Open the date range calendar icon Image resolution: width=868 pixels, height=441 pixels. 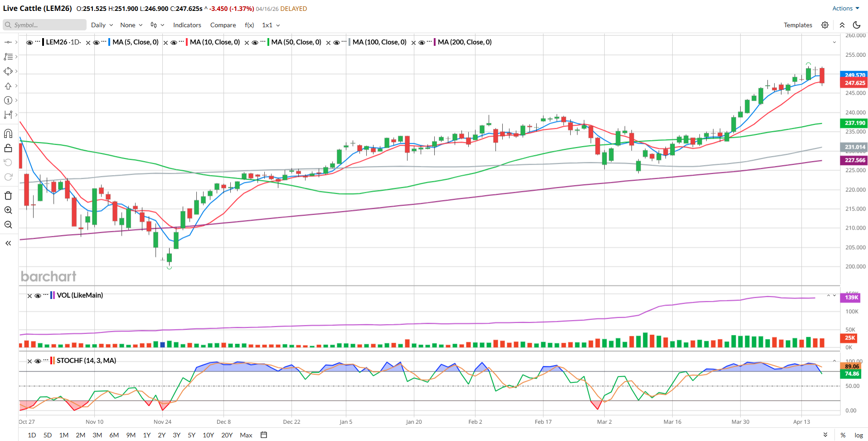click(264, 435)
